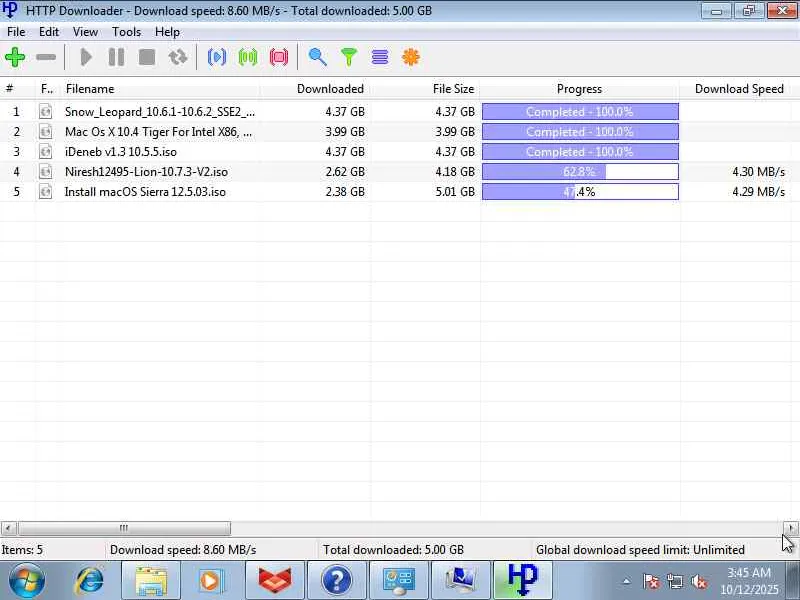Click the gray Remove minus icon
This screenshot has width=800, height=600.
click(x=46, y=57)
